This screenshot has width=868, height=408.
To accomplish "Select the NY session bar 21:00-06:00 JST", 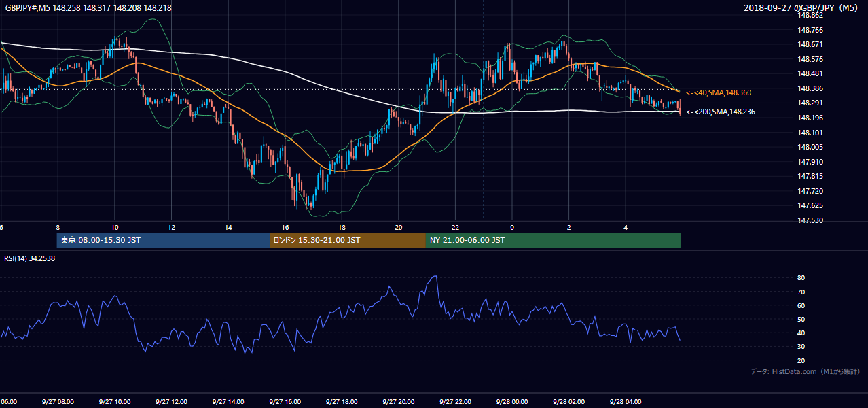I will pos(553,240).
